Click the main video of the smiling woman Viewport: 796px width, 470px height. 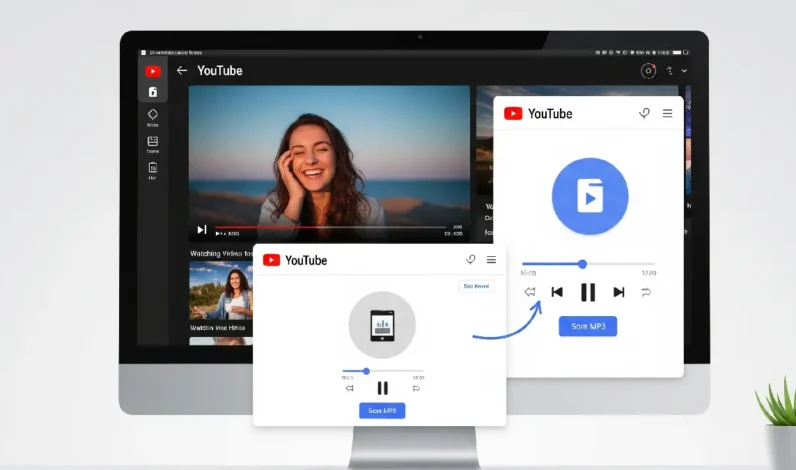[329, 162]
